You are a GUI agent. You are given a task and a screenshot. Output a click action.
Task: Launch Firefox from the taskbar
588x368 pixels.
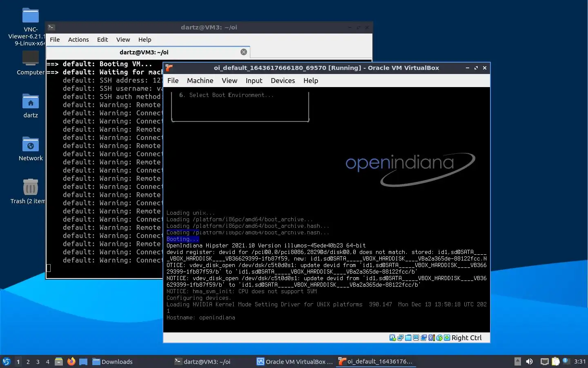(71, 361)
